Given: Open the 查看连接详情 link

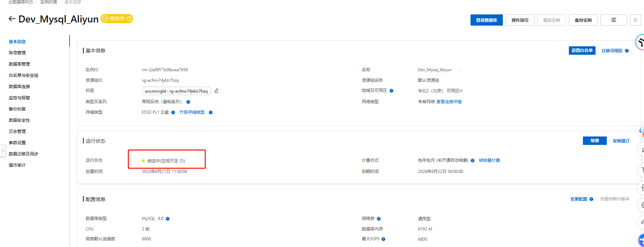Looking at the screenshot, I should [x=449, y=102].
